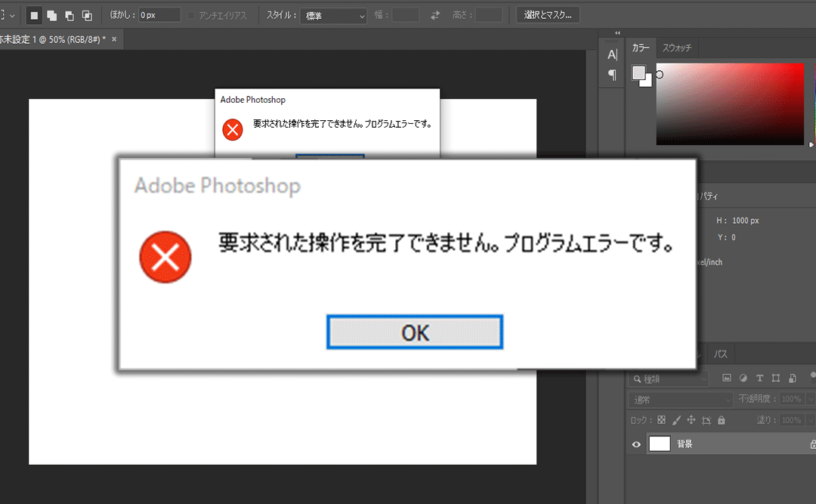This screenshot has height=504, width=816.
Task: Open the marquee tool preset picker arrow
Action: 12,16
